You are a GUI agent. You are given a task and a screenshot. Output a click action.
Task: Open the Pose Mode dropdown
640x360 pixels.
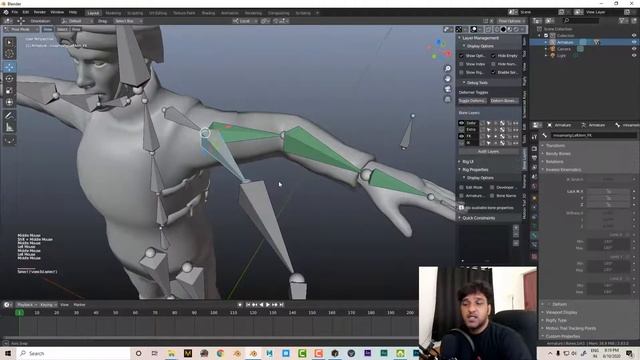click(x=21, y=29)
